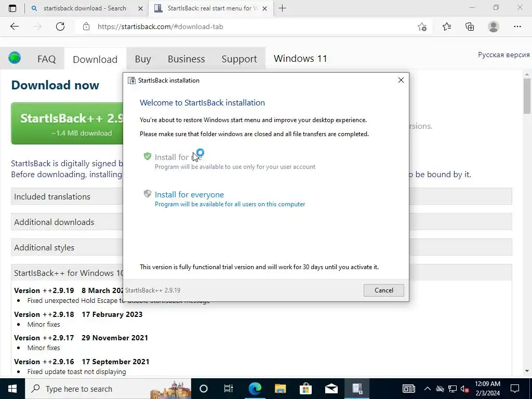Close the StartIsBack website tab
Screen dimensions: 532x399
click(x=265, y=8)
